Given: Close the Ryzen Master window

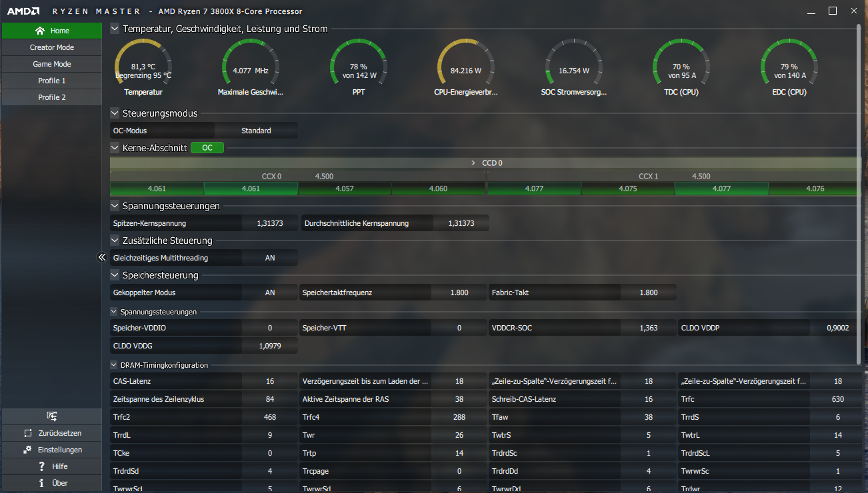Looking at the screenshot, I should click(x=855, y=11).
